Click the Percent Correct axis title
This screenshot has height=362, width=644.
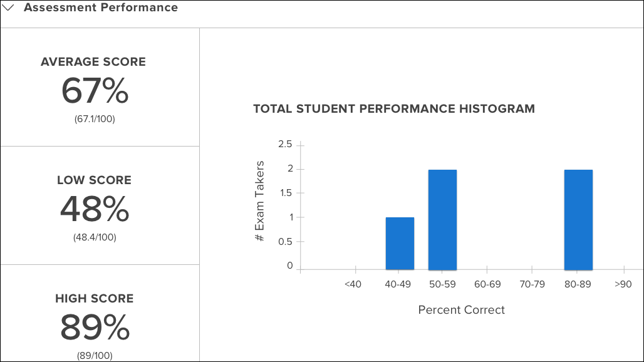click(x=461, y=310)
